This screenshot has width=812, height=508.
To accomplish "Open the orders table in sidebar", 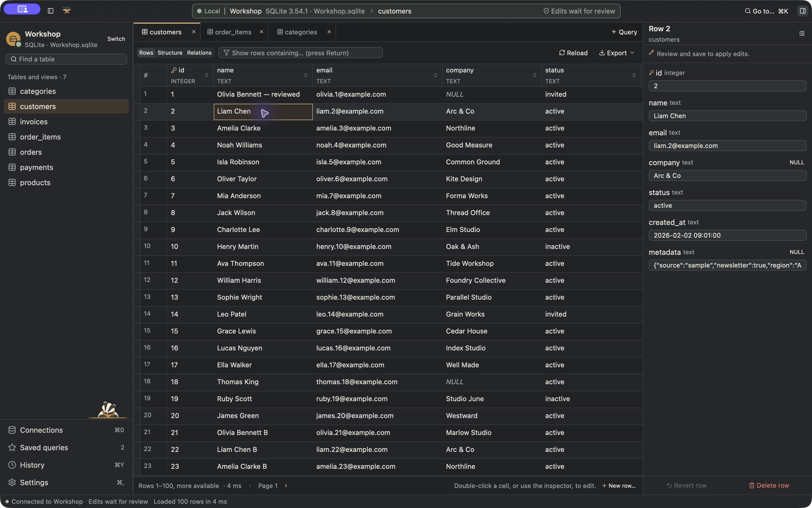I will pyautogui.click(x=66, y=152).
